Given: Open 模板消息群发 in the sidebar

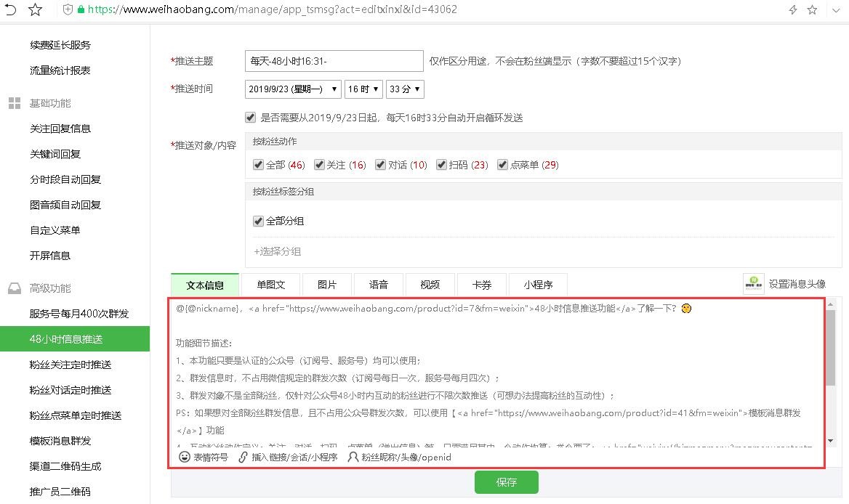Looking at the screenshot, I should click(60, 441).
